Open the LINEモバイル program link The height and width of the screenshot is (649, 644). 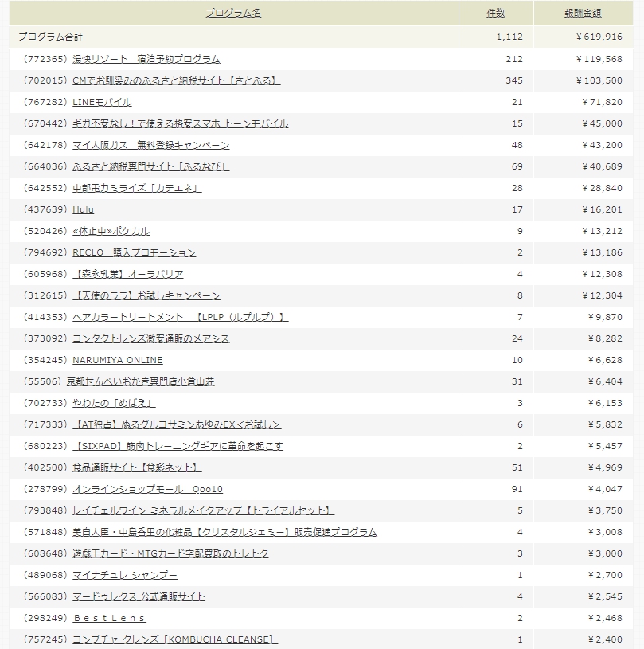tap(102, 102)
